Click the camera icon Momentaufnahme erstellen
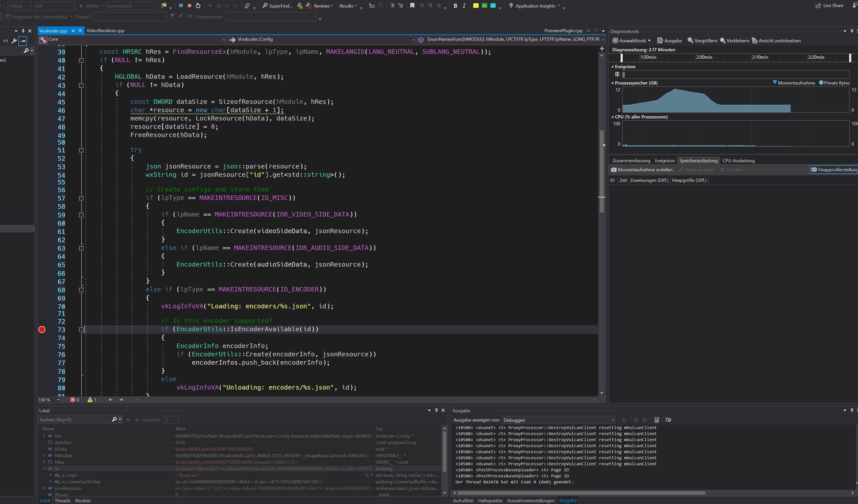Screen dimensions: 858x504 (614, 170)
